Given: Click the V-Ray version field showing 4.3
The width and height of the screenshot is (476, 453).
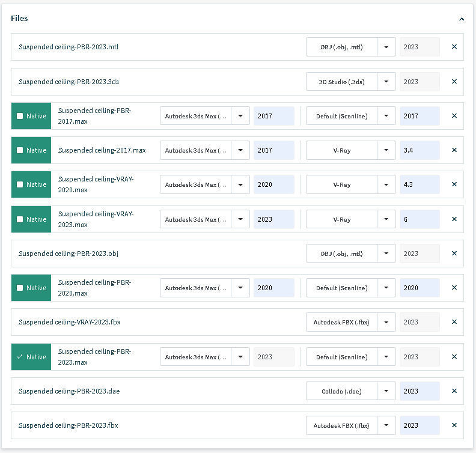Looking at the screenshot, I should 419,184.
